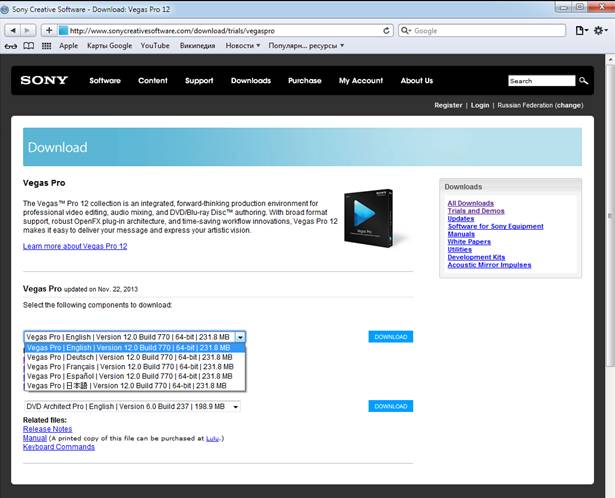Open the Release Notes link
This screenshot has height=498, width=615.
click(47, 429)
